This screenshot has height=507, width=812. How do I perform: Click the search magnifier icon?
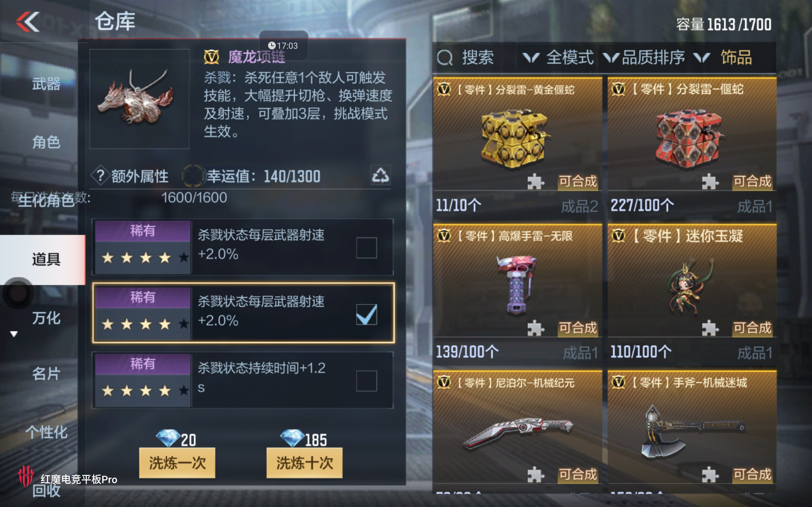[445, 57]
